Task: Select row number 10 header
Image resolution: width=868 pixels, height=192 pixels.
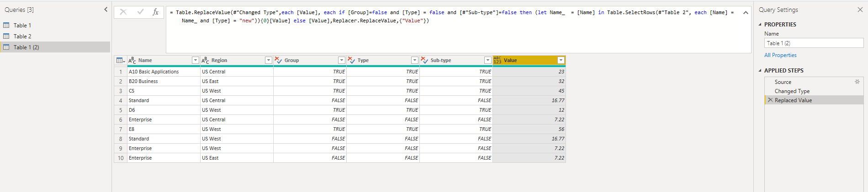Action: click(x=121, y=158)
